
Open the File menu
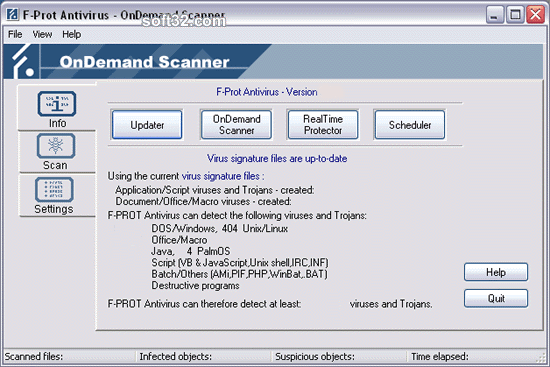pos(15,34)
